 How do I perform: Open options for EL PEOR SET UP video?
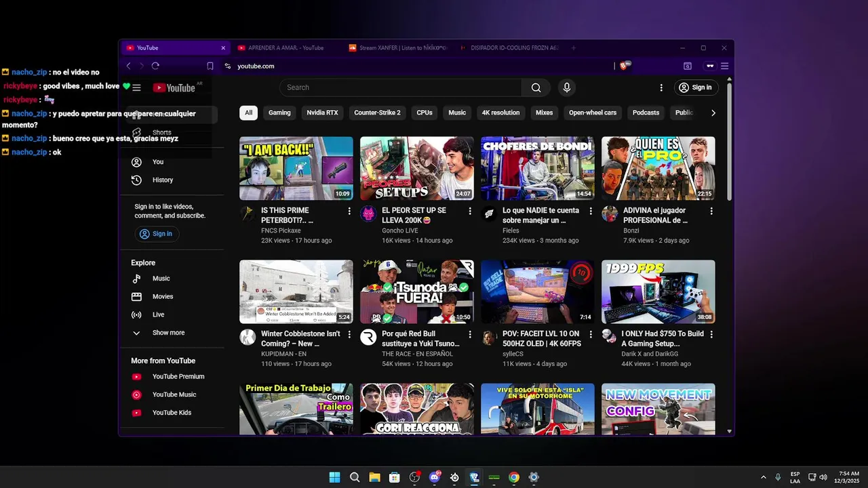point(470,211)
